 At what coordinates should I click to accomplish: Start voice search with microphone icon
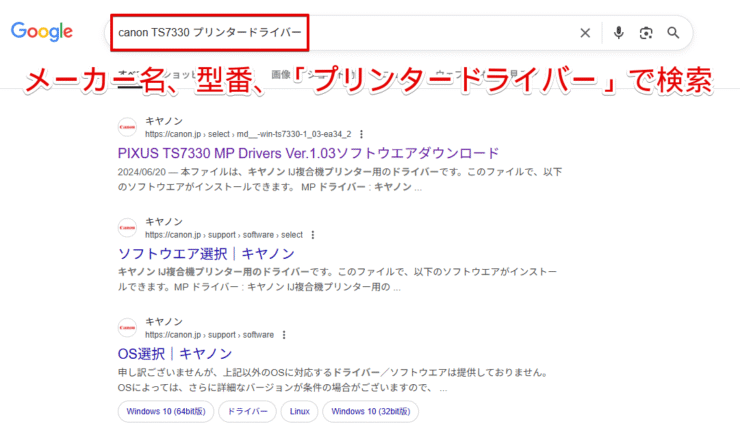point(619,33)
